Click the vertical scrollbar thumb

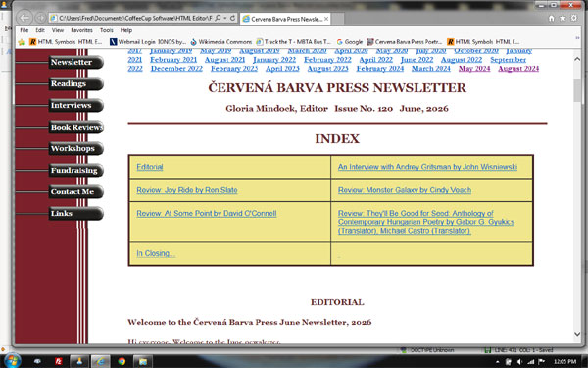coord(577,90)
